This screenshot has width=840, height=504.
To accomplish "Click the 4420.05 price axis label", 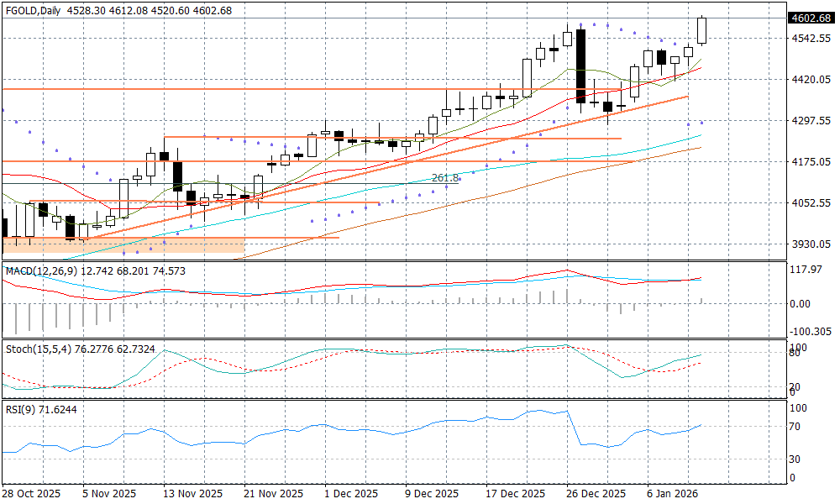I will [810, 80].
